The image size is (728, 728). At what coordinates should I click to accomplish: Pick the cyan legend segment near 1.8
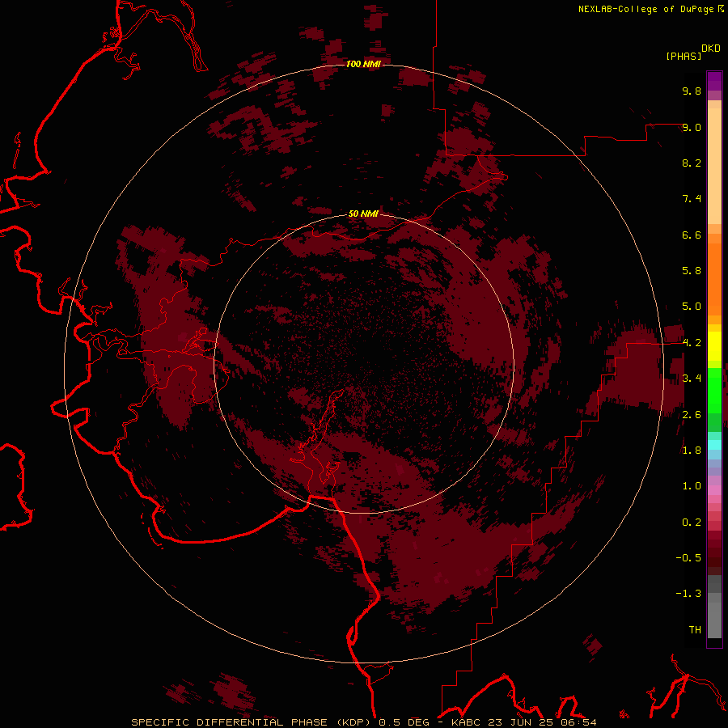714,445
